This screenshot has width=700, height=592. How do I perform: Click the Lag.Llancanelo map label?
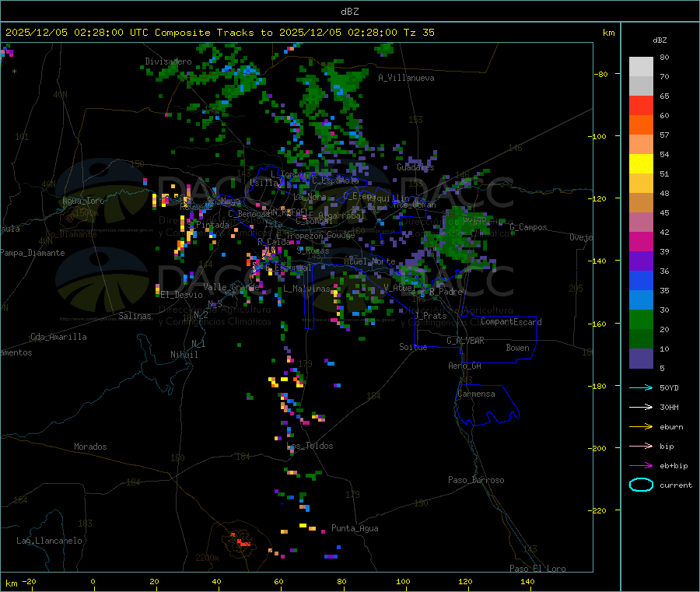[x=49, y=541]
